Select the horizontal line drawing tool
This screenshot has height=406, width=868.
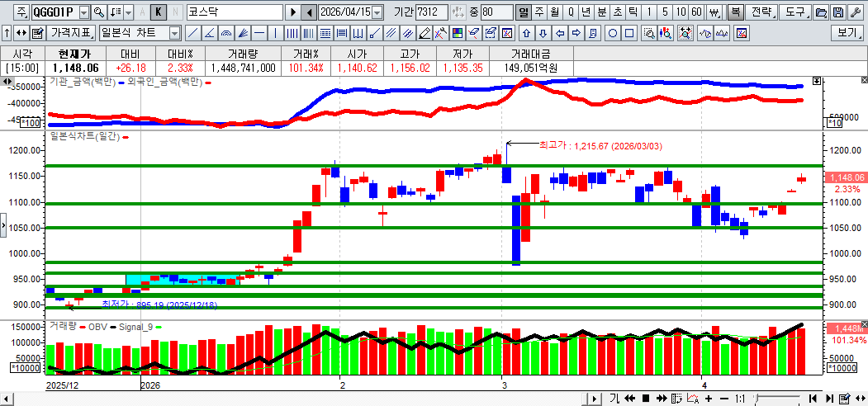[259, 34]
